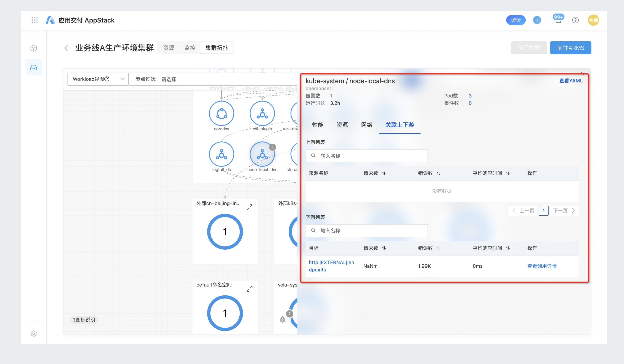
Task: Switch to the 资源 cluster tab
Action: 169,48
